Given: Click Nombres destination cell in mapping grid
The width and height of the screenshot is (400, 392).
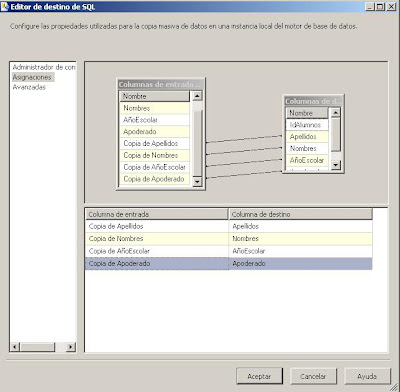Looking at the screenshot, I should click(x=300, y=239).
